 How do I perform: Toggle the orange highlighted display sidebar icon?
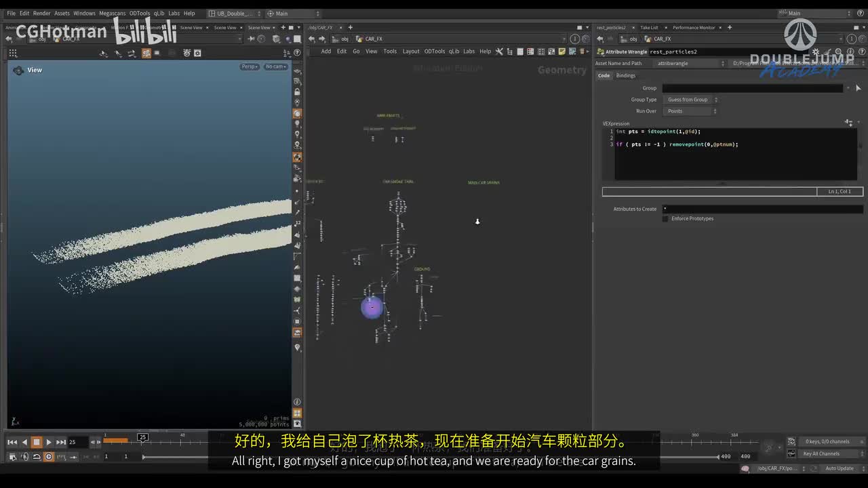297,114
